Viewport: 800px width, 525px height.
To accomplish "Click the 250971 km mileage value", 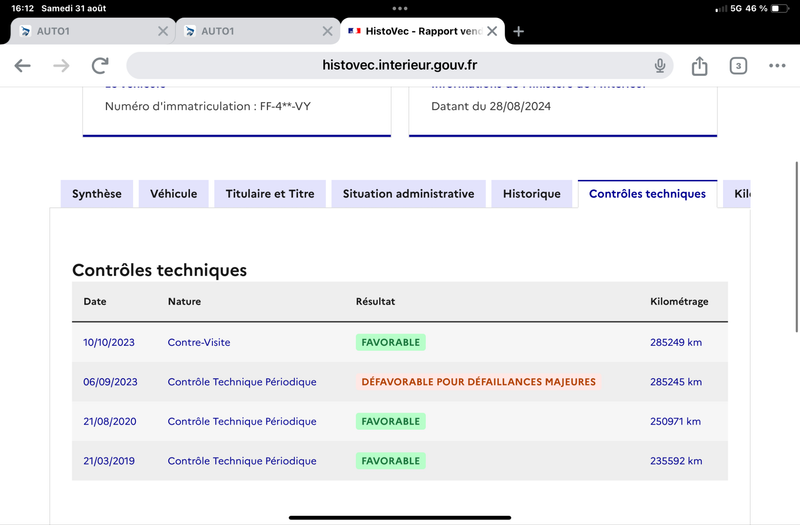I will click(x=676, y=421).
